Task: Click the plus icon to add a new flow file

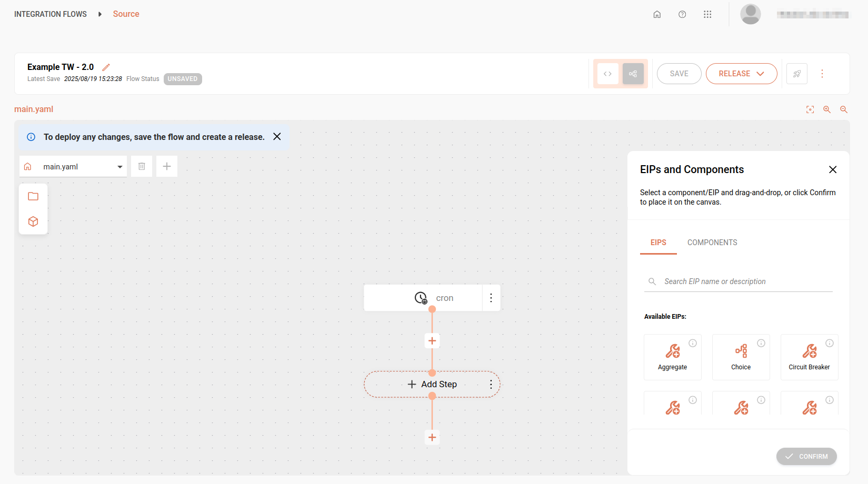Action: click(166, 166)
